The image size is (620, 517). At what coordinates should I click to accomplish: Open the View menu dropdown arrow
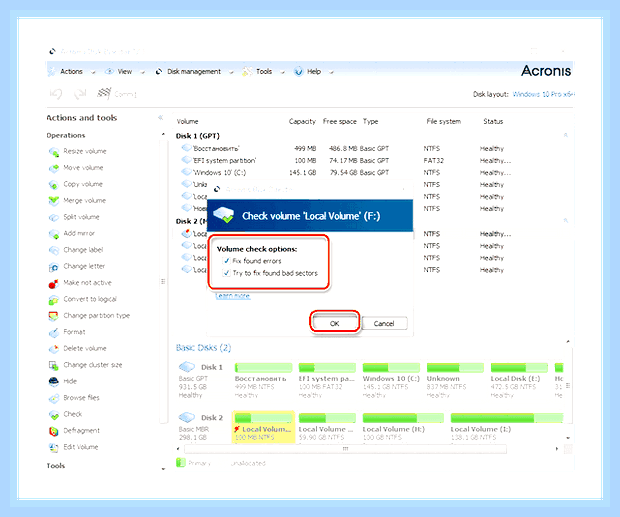[x=142, y=72]
